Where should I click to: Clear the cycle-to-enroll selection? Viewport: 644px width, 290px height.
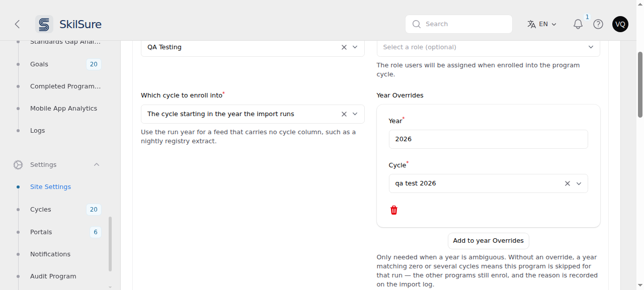pos(344,114)
